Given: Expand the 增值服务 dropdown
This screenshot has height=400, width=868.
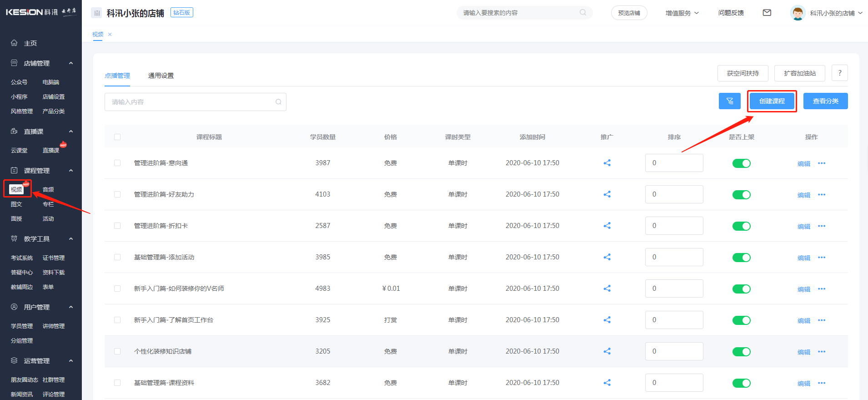Looking at the screenshot, I should tap(682, 13).
